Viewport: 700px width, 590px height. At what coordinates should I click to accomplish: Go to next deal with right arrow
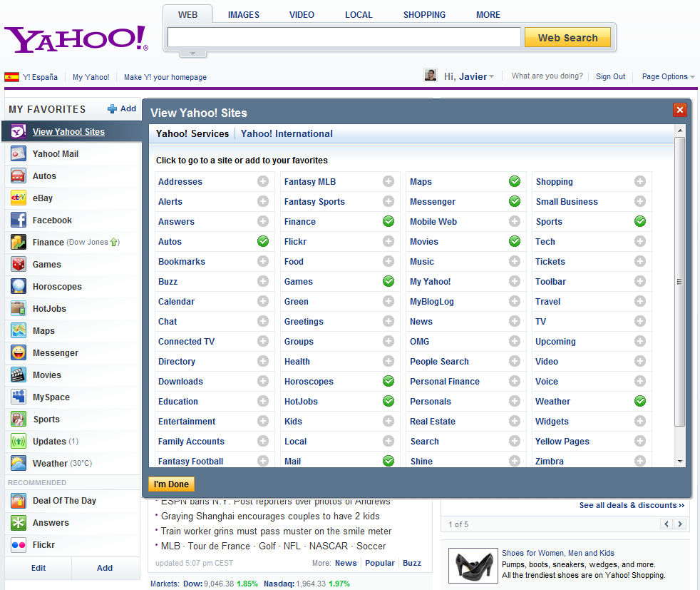point(680,524)
